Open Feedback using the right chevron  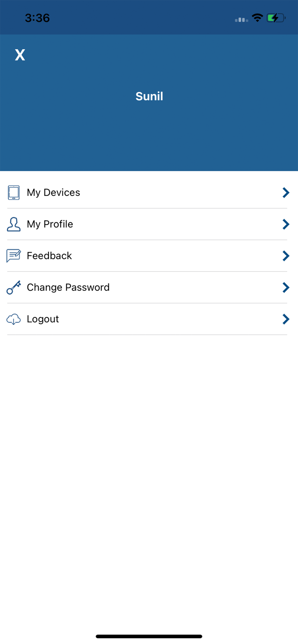[x=286, y=256]
